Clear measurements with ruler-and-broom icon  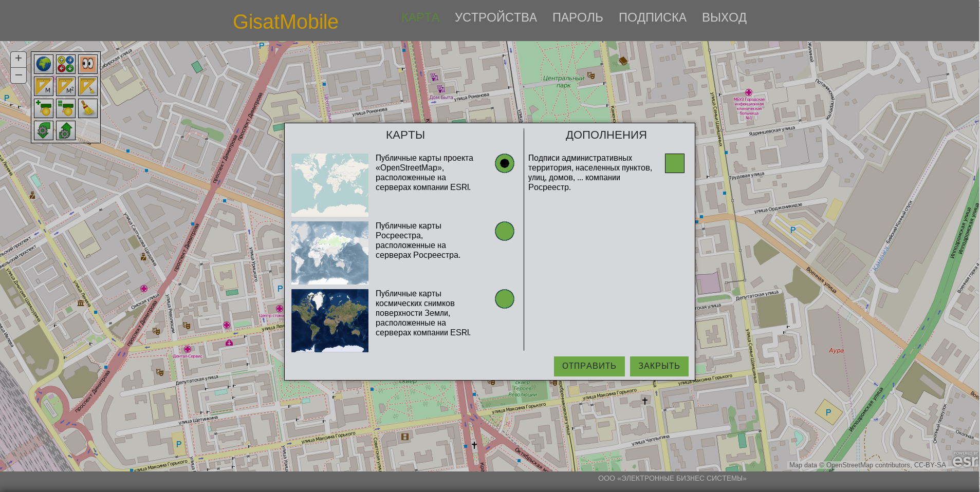pos(88,86)
